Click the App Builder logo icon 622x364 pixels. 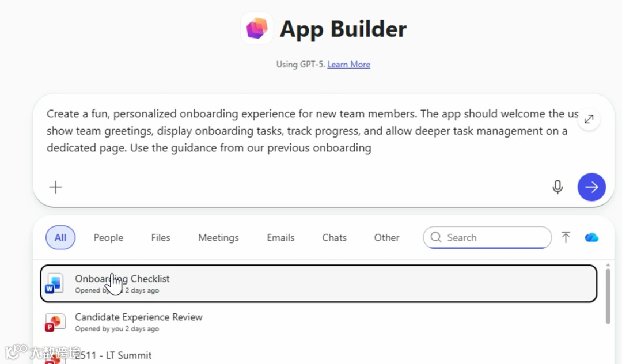(x=257, y=29)
